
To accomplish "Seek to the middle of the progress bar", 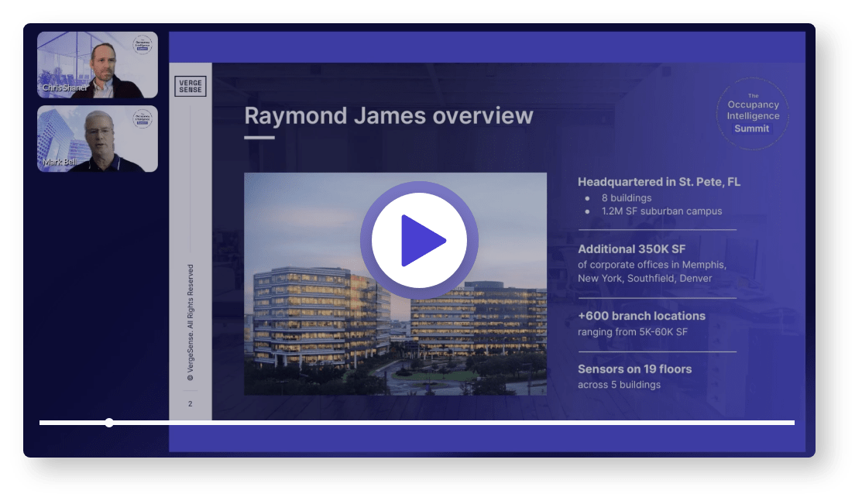I will [x=417, y=423].
